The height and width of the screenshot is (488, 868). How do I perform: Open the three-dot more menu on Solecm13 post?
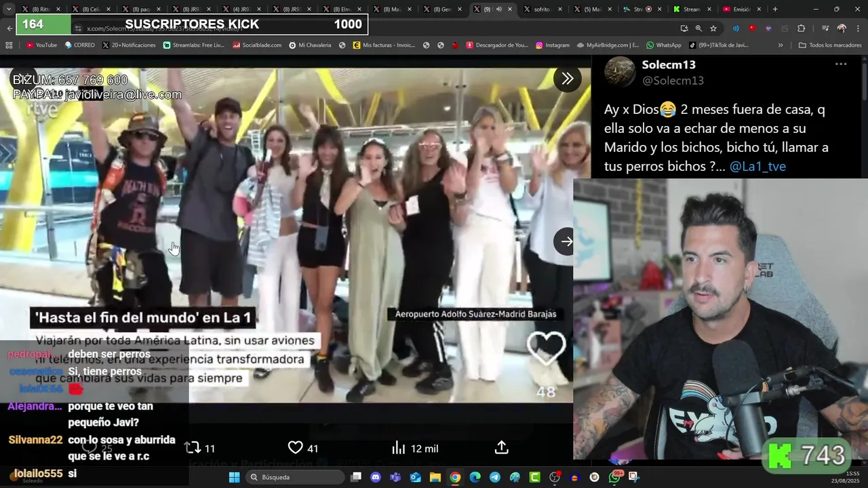tap(841, 64)
